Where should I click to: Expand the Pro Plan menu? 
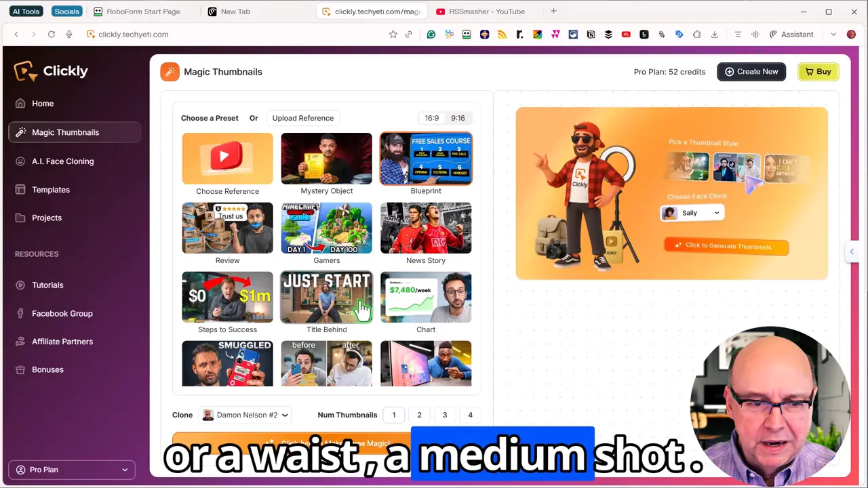[71, 469]
